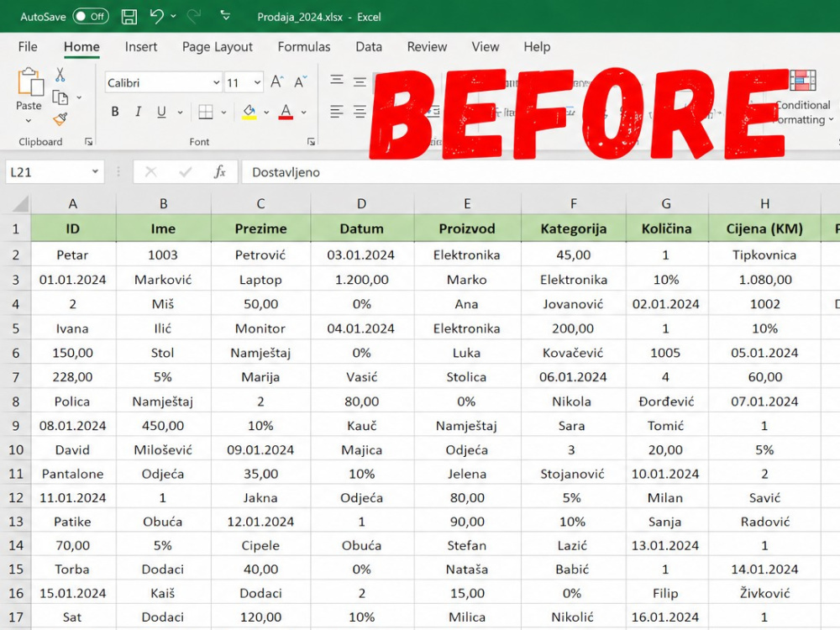Viewport: 840px width, 630px height.
Task: Expand the Paste options arrow
Action: pyautogui.click(x=29, y=120)
